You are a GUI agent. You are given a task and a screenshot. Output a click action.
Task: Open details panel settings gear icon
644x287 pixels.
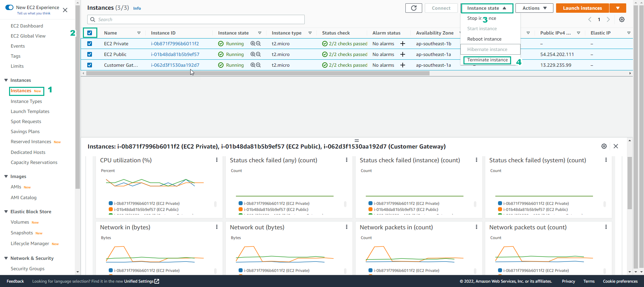point(604,146)
